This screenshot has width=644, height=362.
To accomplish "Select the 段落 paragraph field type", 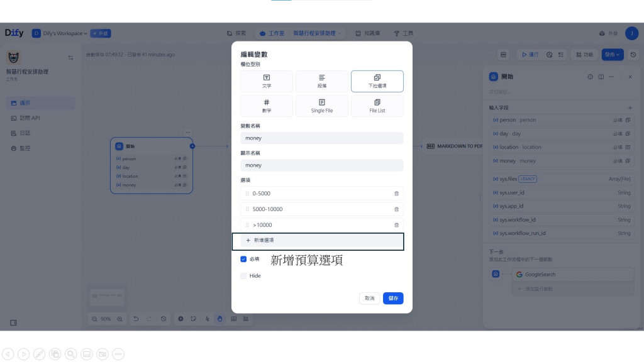I will [321, 81].
